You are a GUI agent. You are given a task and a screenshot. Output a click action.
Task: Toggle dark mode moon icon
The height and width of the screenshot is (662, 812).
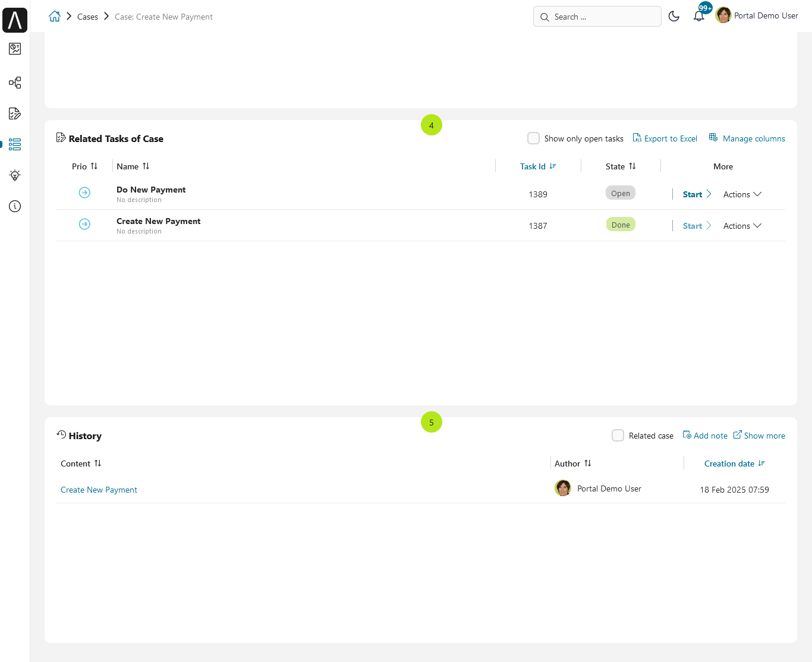[674, 17]
